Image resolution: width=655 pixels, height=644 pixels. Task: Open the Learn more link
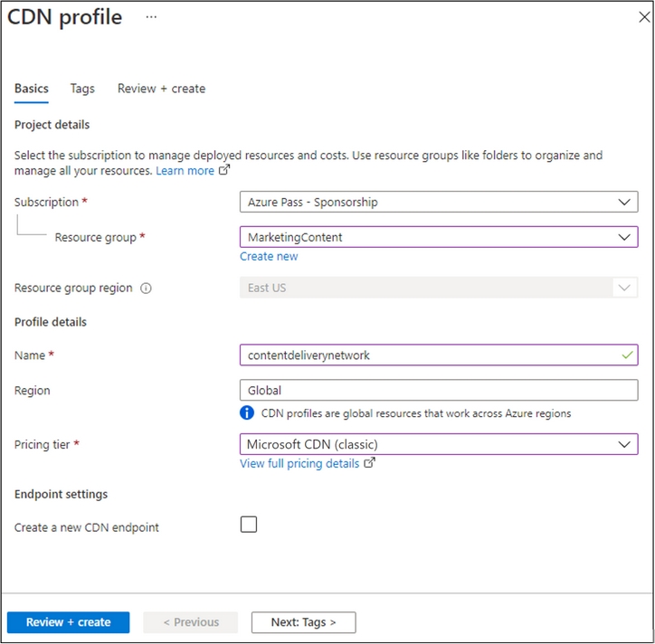point(185,170)
